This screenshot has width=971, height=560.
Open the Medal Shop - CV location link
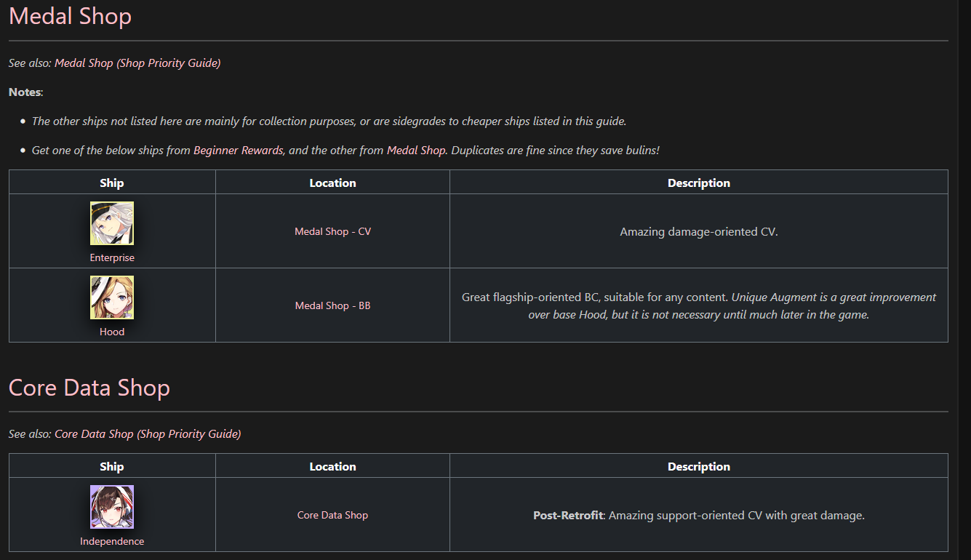(332, 231)
